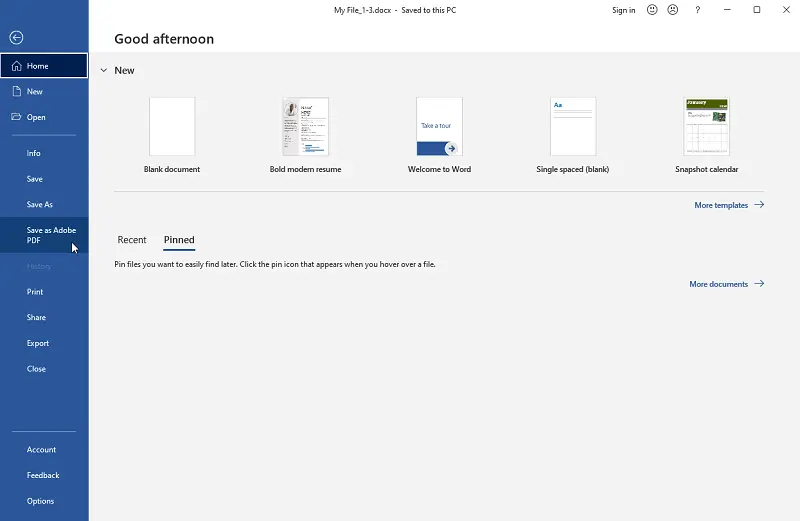This screenshot has width=800, height=521.
Task: Switch to the Recent tab
Action: 132,240
